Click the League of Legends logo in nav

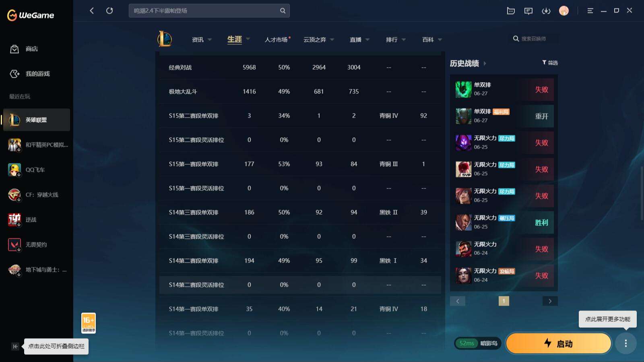click(x=165, y=39)
